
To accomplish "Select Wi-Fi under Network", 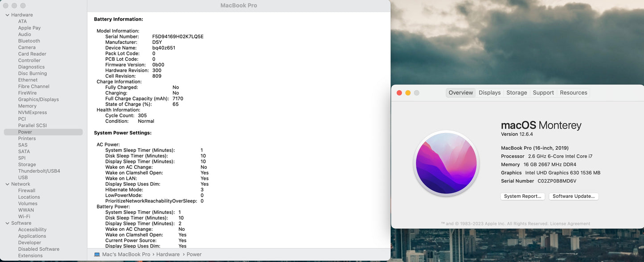I will coord(24,216).
